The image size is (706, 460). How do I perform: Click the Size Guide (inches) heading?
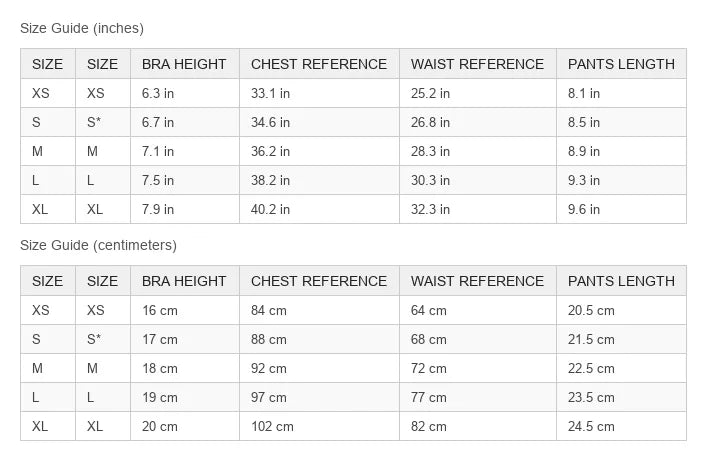coord(82,28)
